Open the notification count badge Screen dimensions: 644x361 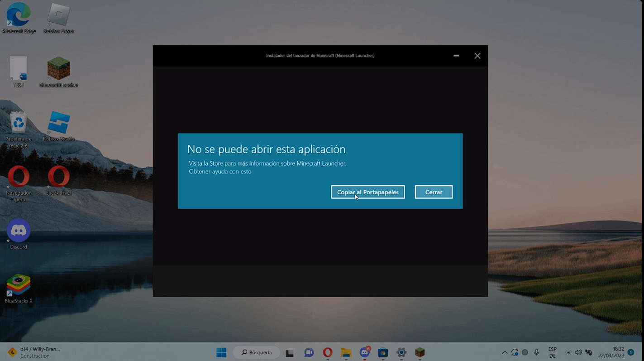tap(631, 352)
